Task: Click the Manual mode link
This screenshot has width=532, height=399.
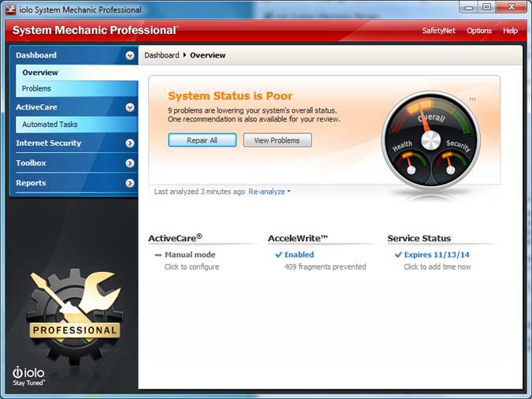Action: coord(190,255)
